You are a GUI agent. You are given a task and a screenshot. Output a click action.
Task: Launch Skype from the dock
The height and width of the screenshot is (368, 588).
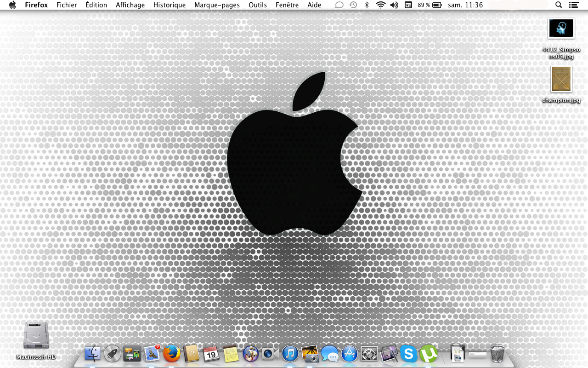(x=408, y=353)
